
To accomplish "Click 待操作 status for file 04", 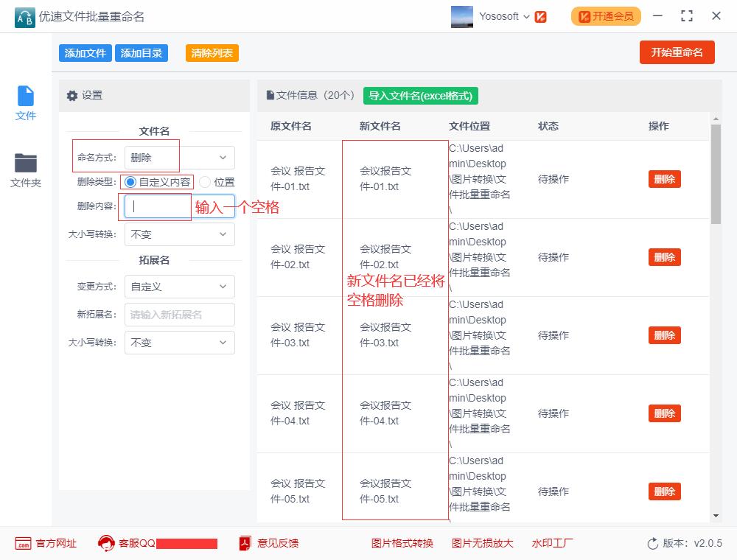I will 553,413.
